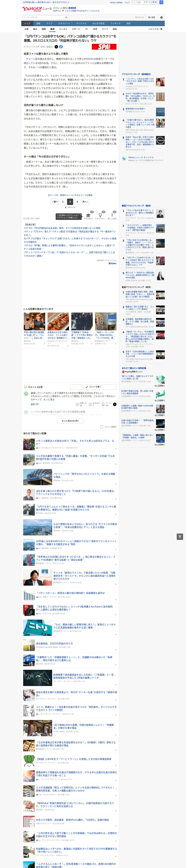Viewport: 186px width, 868px height.
Task: Dismiss the 外国人観光客が居酒屋 recommended card
Action: 44,344
